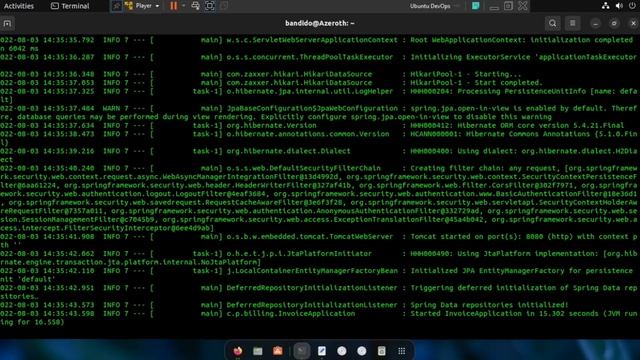Screen dimensions: 640x360
Task: Click the 'o.h.e.t.j.p.i.JtaPlatformInitiator' logger name
Action: [x=299, y=254]
